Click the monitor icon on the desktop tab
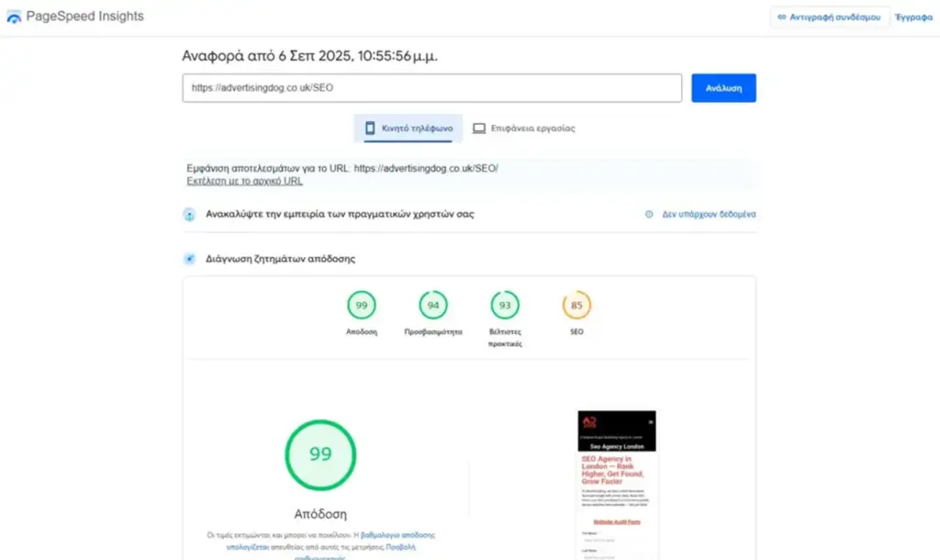 pos(478,129)
